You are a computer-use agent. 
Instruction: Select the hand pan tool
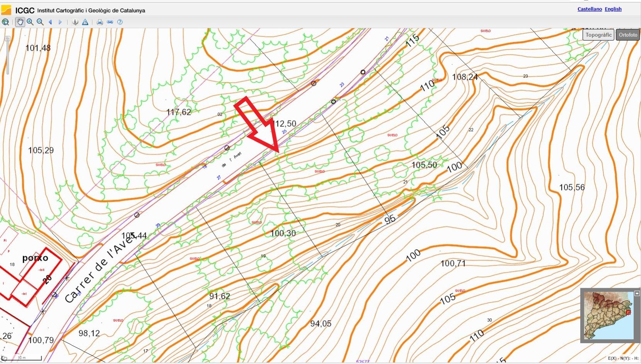[x=20, y=22]
